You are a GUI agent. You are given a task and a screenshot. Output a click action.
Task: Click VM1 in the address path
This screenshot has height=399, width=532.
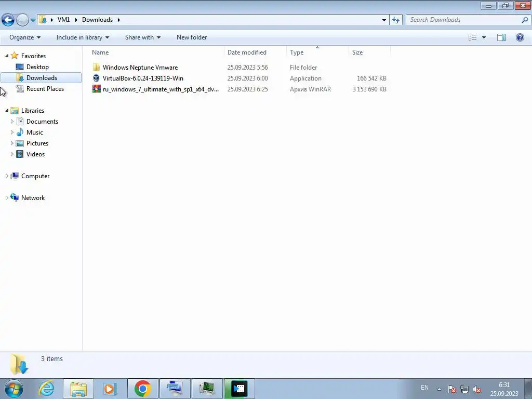(63, 20)
